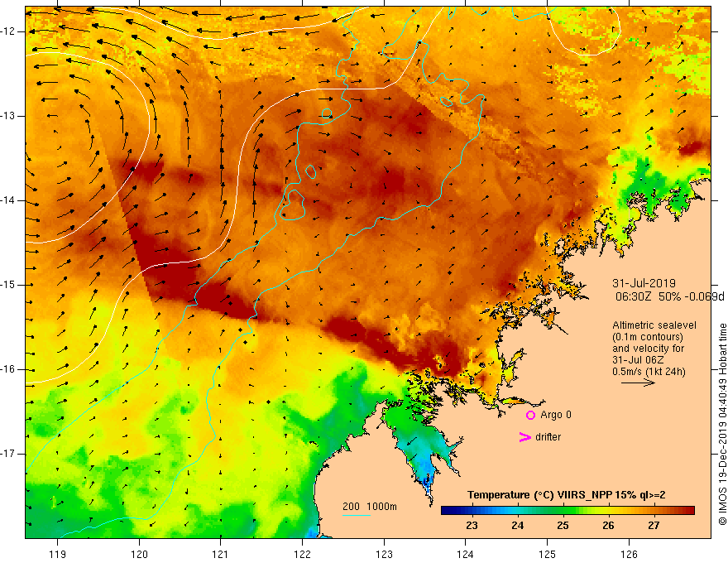The height and width of the screenshot is (563, 728).
Task: Click the color bar tick label 24
Action: point(518,526)
